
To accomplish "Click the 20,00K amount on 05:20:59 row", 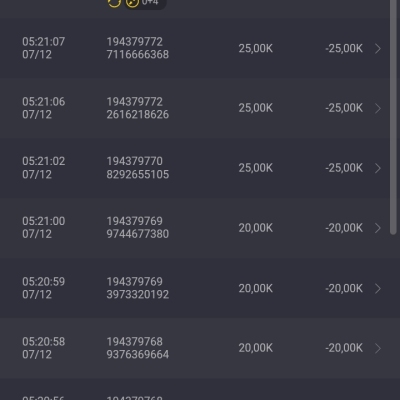I will click(x=256, y=288).
